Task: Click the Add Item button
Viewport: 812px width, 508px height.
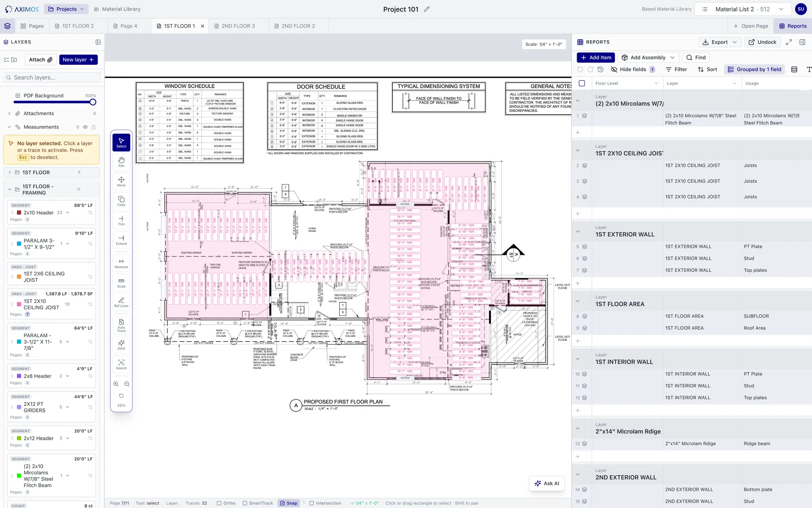Action: click(x=596, y=58)
